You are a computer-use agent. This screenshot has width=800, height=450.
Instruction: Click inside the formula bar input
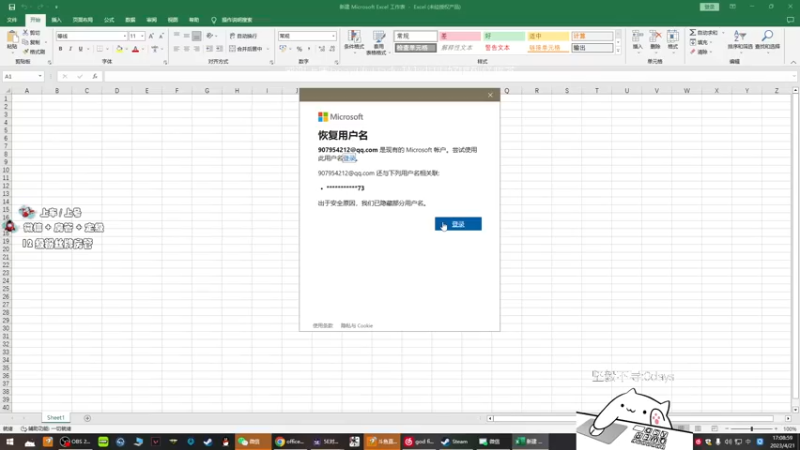pos(449,76)
